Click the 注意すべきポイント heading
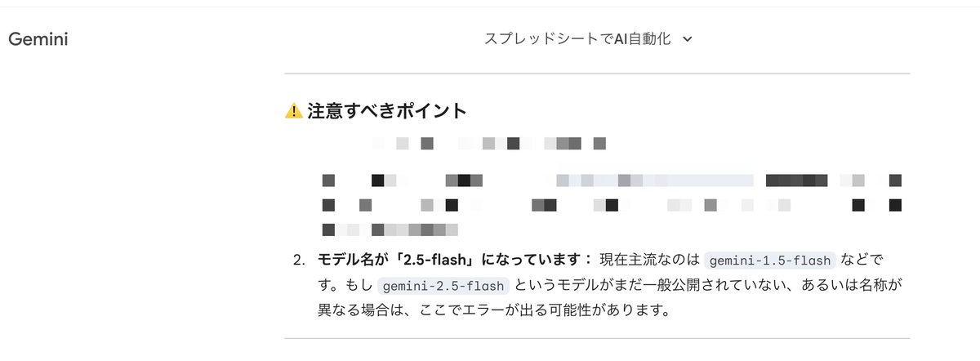The height and width of the screenshot is (361, 980). click(387, 111)
